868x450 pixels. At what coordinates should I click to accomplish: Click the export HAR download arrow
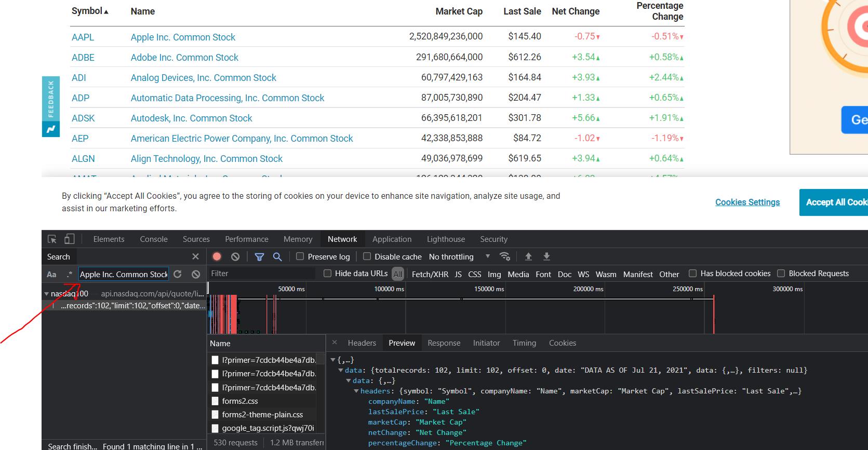[x=546, y=256]
